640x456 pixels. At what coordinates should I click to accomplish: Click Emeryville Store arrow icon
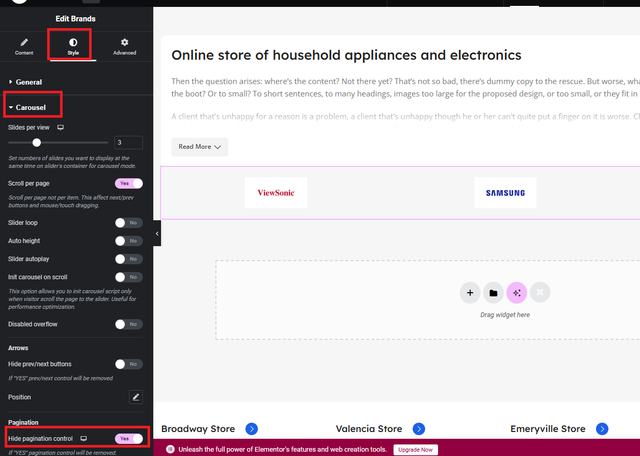(602, 429)
